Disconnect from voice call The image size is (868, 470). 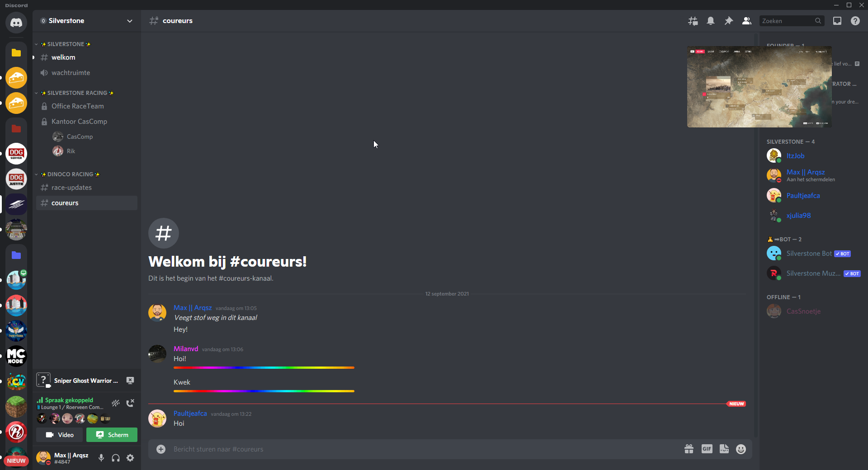click(x=130, y=403)
